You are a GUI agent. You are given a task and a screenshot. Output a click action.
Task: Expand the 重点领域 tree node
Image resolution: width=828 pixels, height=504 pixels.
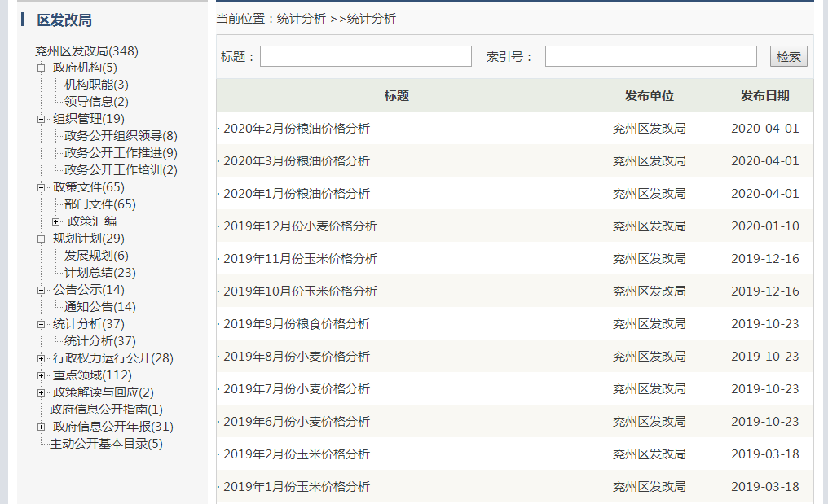click(x=42, y=375)
